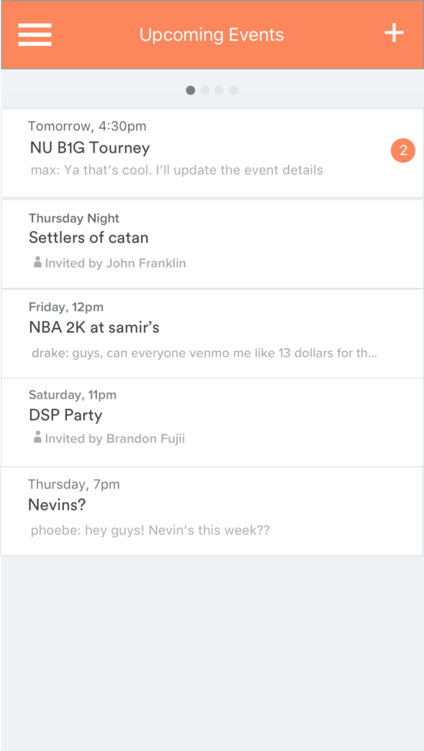This screenshot has width=424, height=751.
Task: Select the first page indicator dot
Action: pyautogui.click(x=191, y=90)
